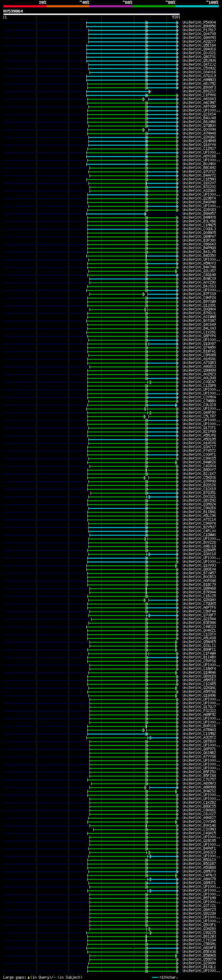Click the cyan ~100% identity color swatch
This screenshot has height=980, width=222.
197,6
